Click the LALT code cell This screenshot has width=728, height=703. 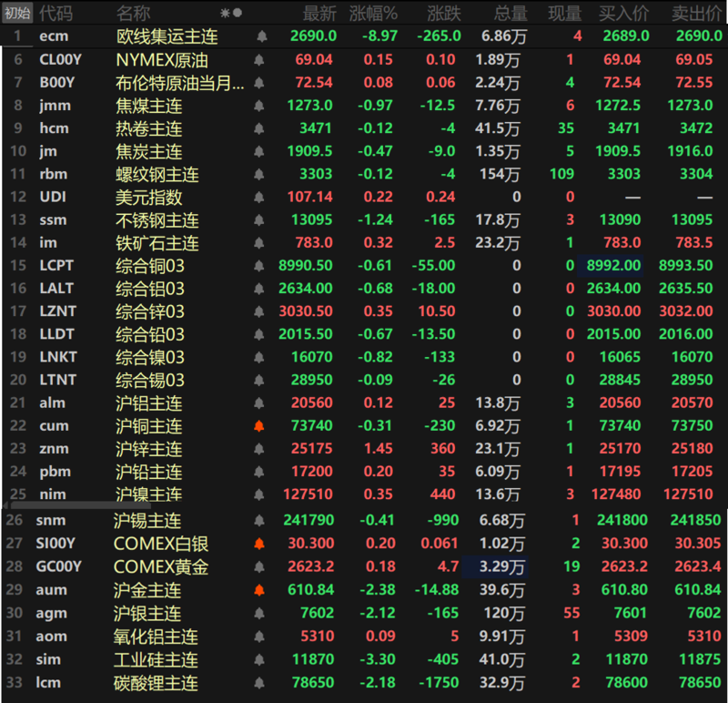tap(56, 289)
